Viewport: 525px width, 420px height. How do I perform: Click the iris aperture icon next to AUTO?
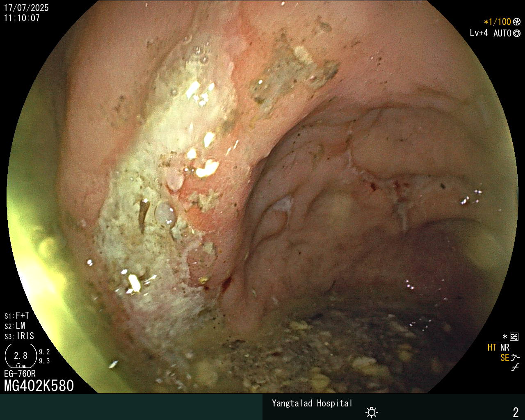pyautogui.click(x=517, y=33)
